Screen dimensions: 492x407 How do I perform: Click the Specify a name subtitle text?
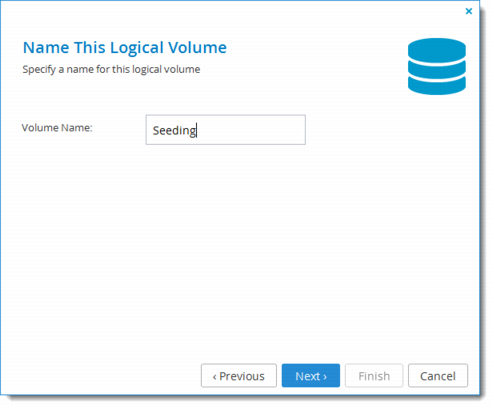coord(111,69)
